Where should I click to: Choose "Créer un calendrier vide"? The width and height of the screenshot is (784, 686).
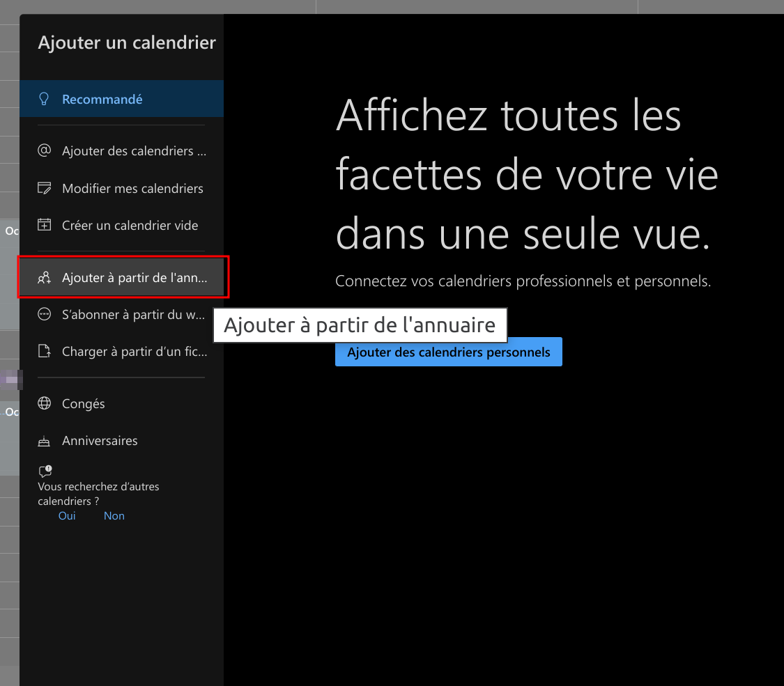(130, 225)
